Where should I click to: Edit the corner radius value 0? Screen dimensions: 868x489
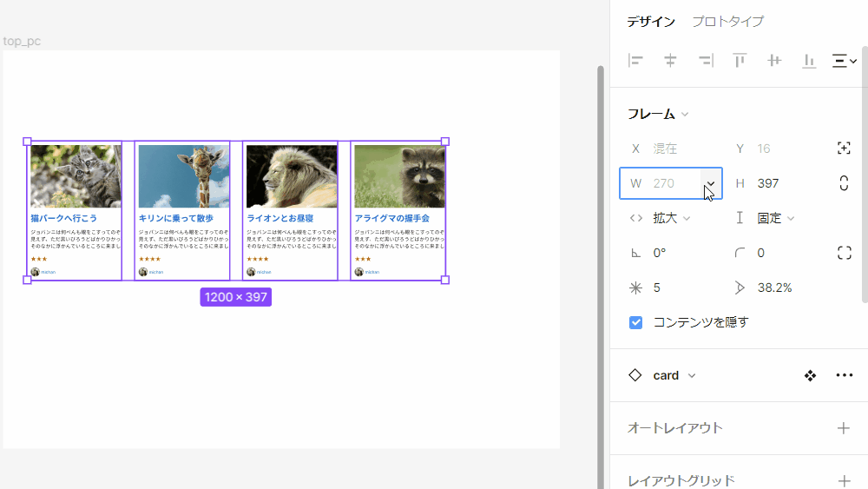[760, 253]
